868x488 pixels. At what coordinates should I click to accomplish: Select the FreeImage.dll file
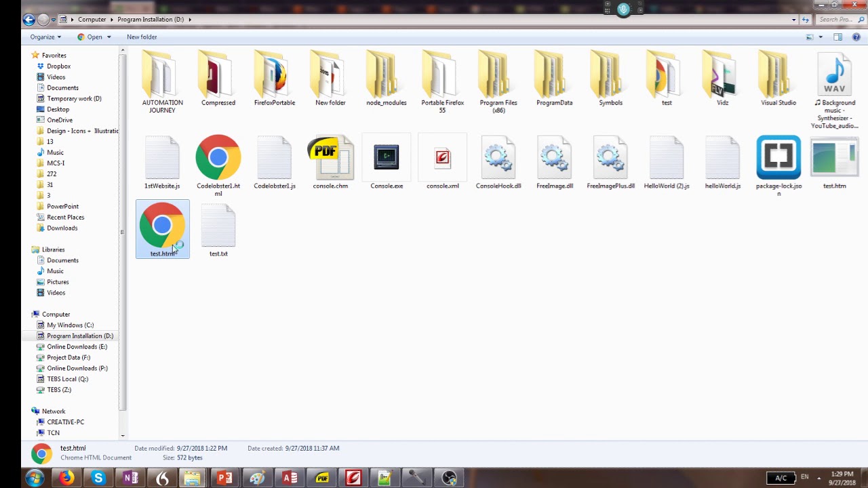[x=555, y=163]
